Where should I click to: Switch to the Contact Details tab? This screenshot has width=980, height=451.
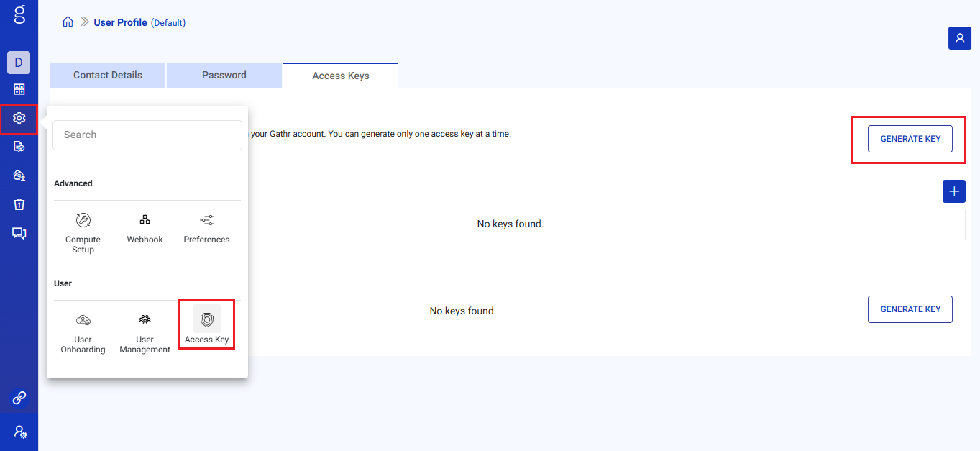click(107, 75)
